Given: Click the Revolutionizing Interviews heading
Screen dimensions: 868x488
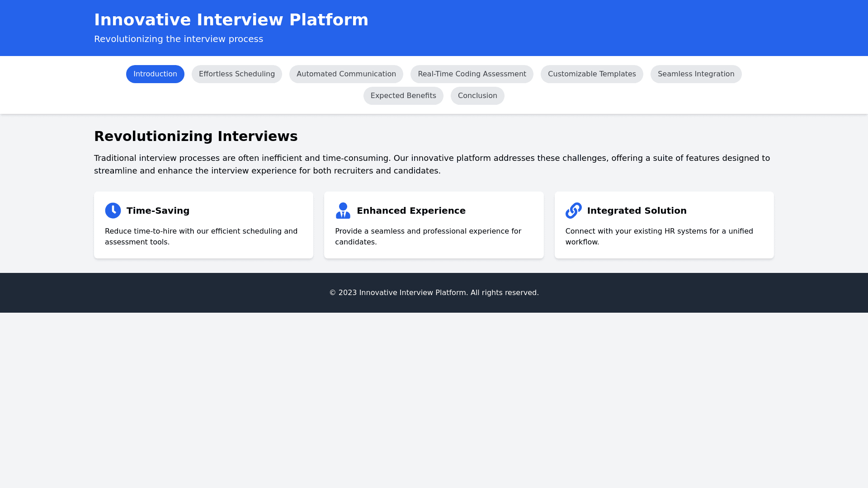Looking at the screenshot, I should click(x=196, y=136).
